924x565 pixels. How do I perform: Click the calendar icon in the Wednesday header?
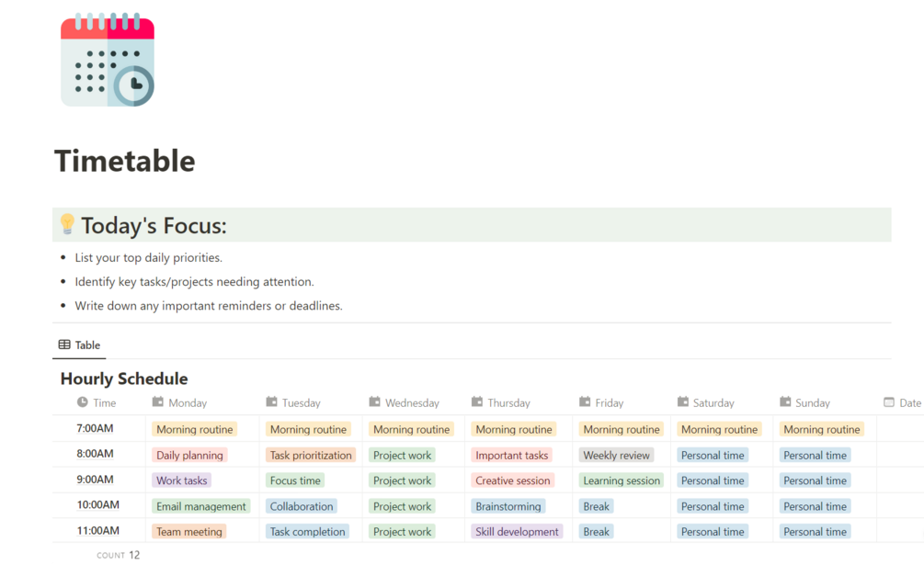[374, 402]
